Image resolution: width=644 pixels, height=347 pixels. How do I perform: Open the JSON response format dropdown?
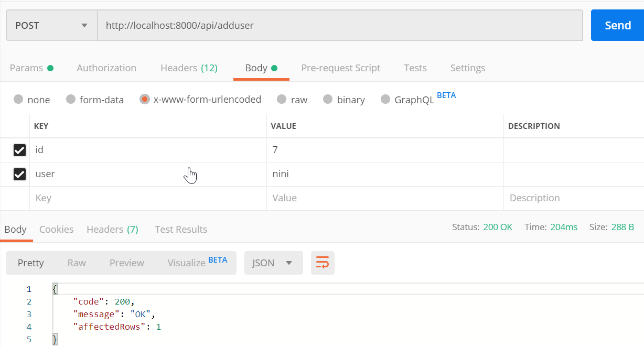(x=273, y=263)
